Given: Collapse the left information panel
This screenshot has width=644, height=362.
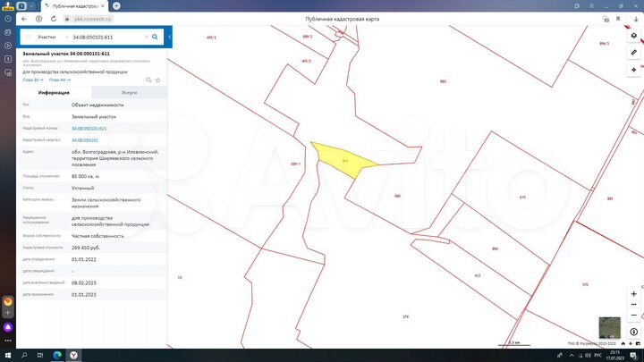Looking at the screenshot, I should 170,37.
